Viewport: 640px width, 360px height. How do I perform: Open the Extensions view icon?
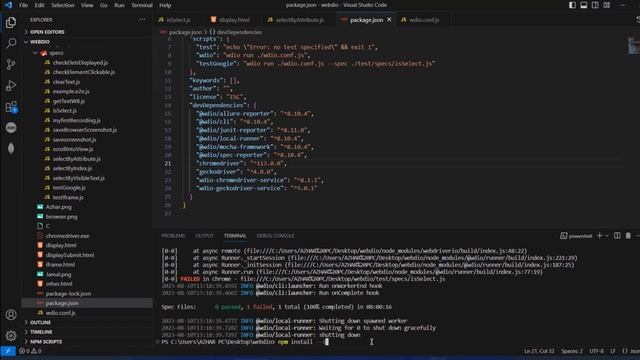(x=11, y=107)
